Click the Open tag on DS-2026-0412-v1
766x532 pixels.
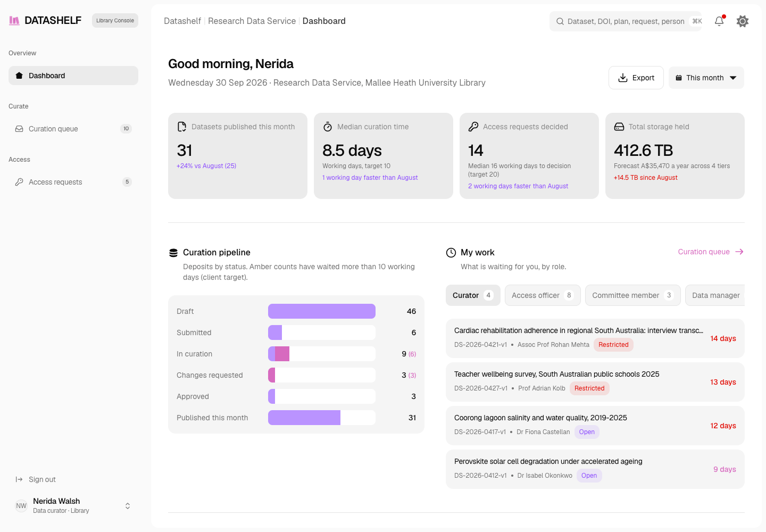[x=589, y=476]
